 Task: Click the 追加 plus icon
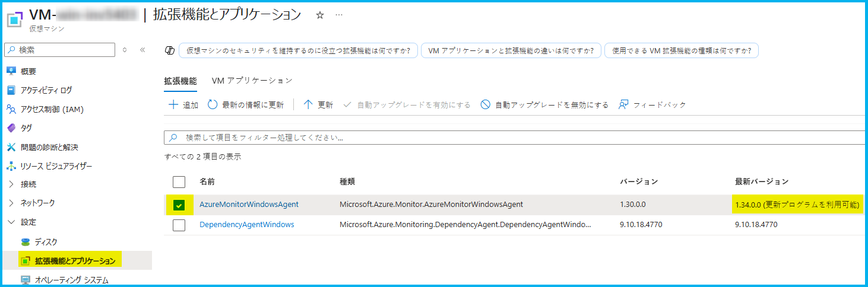coord(173,105)
